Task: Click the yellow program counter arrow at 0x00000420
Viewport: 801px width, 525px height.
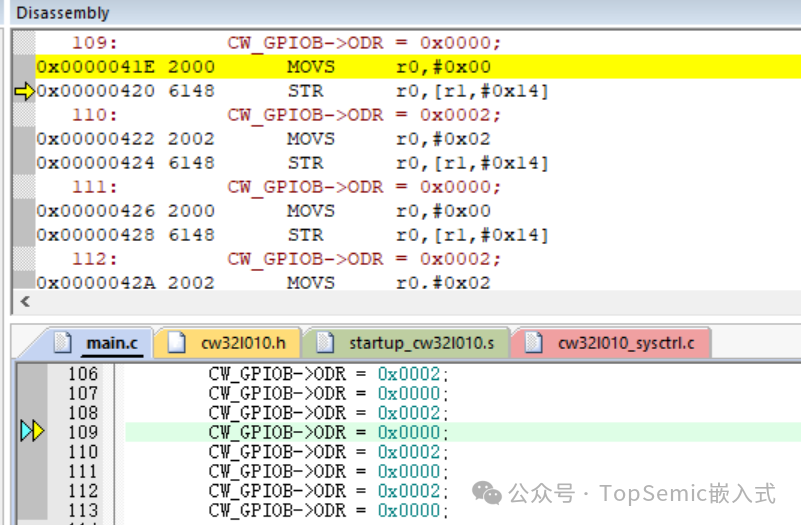Action: 24,91
